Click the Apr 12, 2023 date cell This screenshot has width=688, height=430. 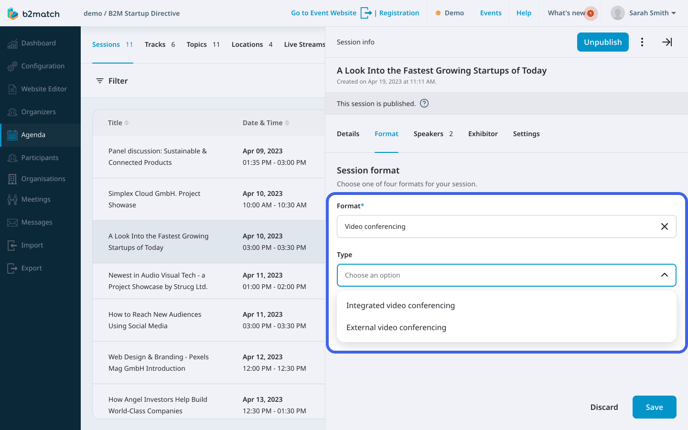262,357
